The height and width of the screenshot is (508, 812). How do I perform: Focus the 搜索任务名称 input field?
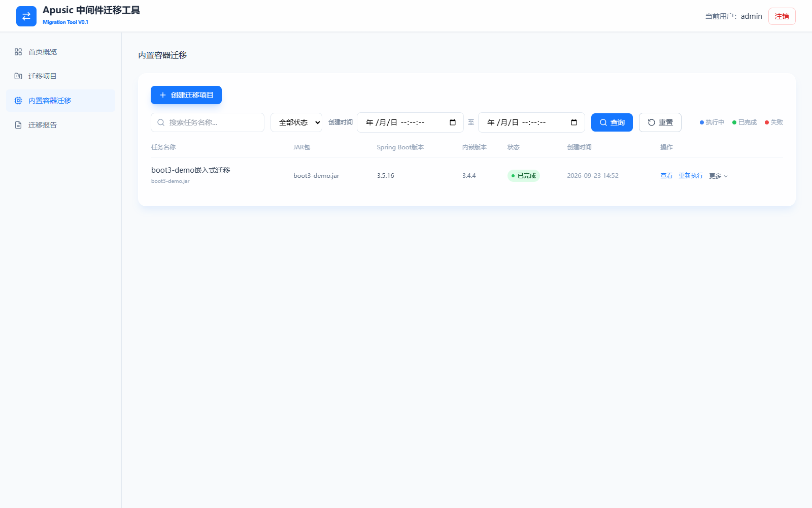208,122
